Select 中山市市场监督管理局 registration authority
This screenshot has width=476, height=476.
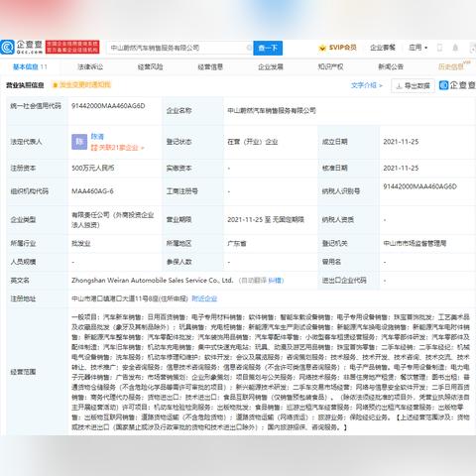pos(415,244)
